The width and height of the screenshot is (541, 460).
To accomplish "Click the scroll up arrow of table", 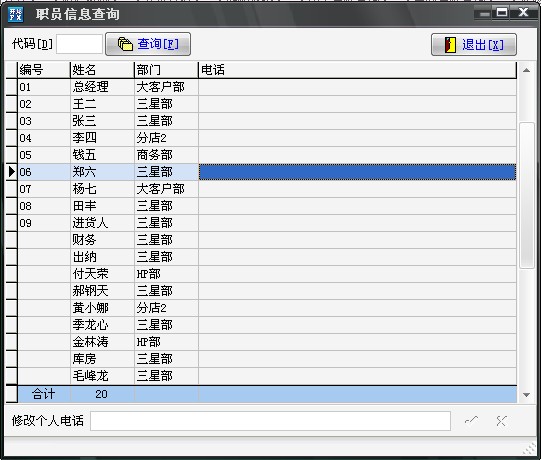I will (x=527, y=70).
